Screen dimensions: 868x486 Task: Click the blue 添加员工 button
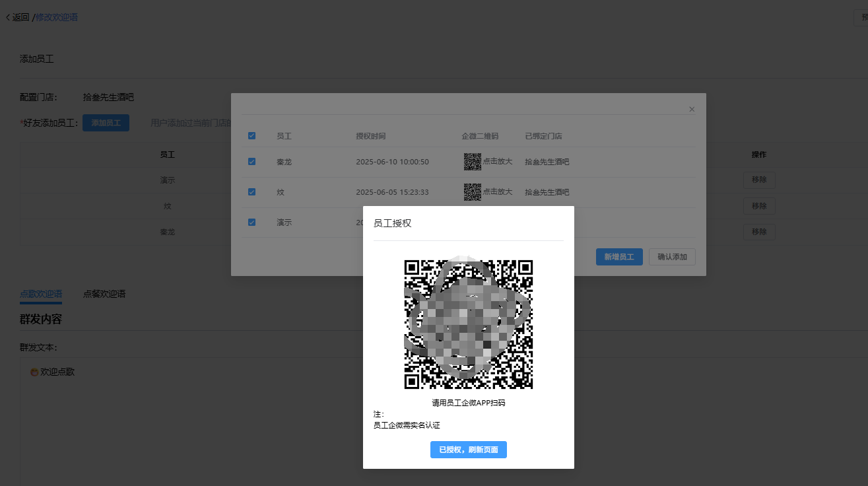click(106, 123)
